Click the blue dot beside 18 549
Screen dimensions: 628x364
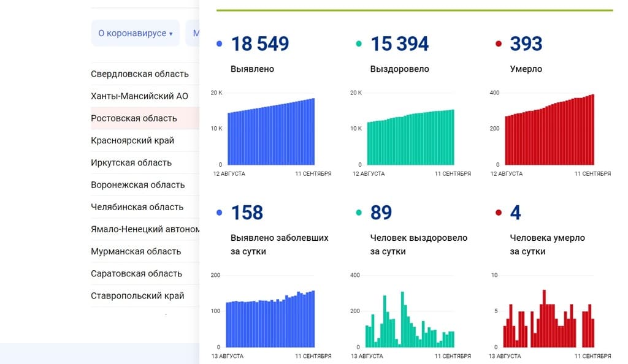click(220, 44)
